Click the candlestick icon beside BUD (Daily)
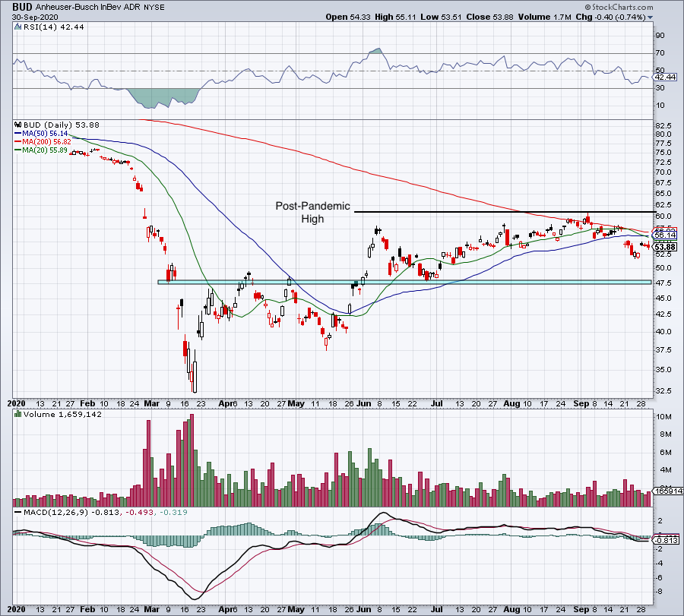This screenshot has width=684, height=616. pos(18,125)
